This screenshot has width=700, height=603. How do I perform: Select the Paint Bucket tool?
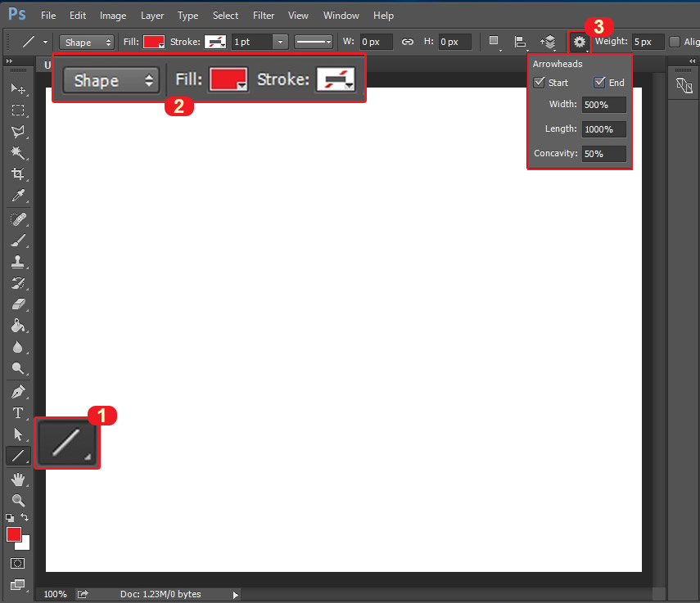[18, 326]
